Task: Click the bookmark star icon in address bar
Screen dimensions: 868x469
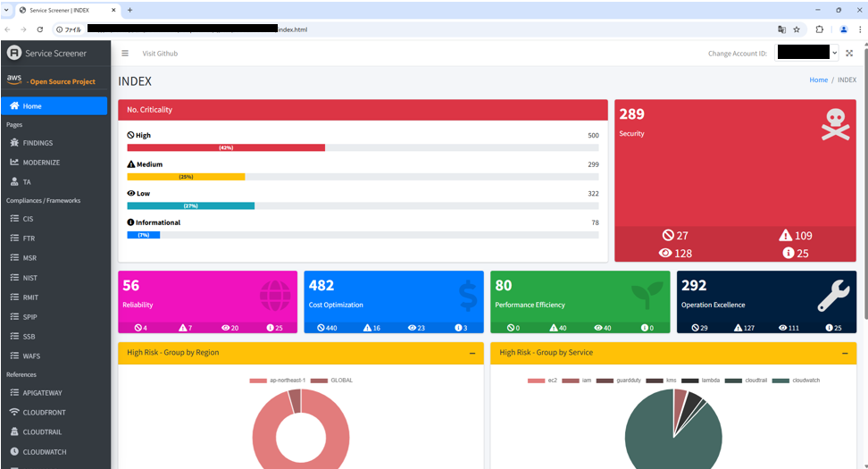Action: tap(797, 29)
